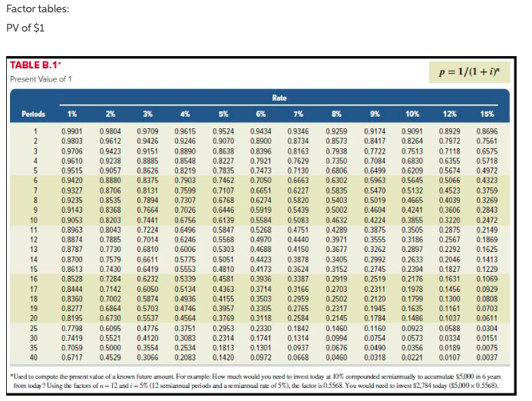
Task: Select the 3% column header
Action: coord(147,114)
